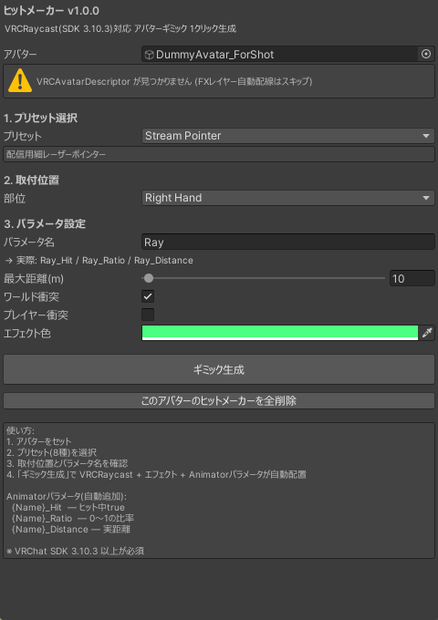The width and height of the screenshot is (438, 620).
Task: Open the avatar object picker circle icon
Action: pyautogui.click(x=426, y=54)
